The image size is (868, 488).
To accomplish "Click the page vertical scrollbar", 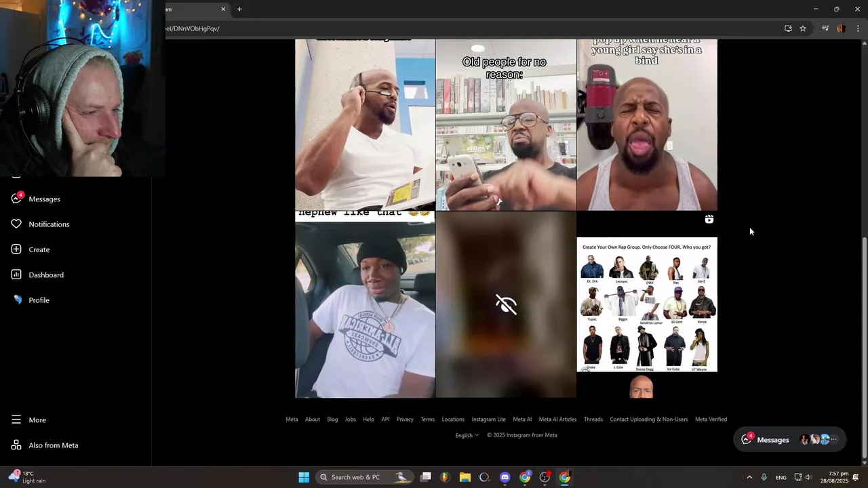I will pos(863,346).
